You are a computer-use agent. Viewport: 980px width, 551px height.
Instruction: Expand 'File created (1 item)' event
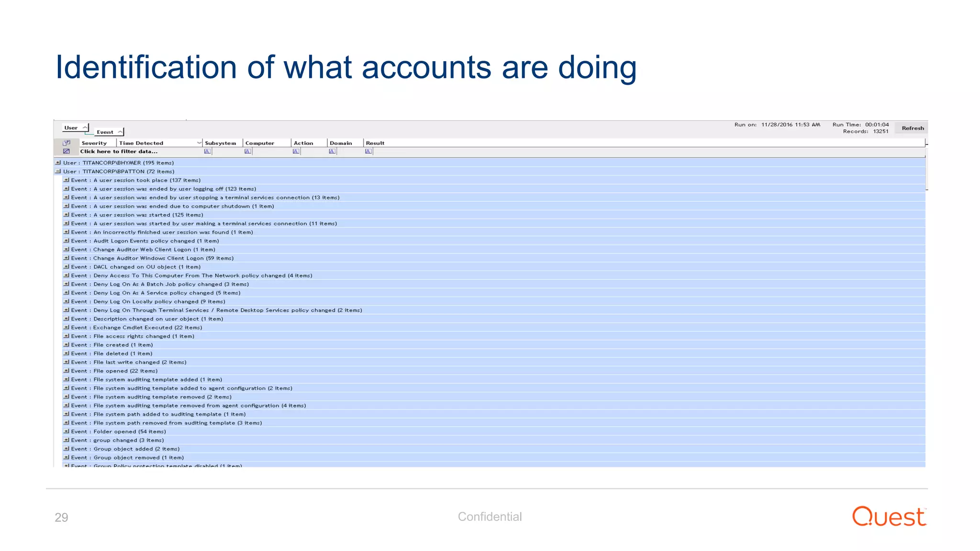(67, 345)
